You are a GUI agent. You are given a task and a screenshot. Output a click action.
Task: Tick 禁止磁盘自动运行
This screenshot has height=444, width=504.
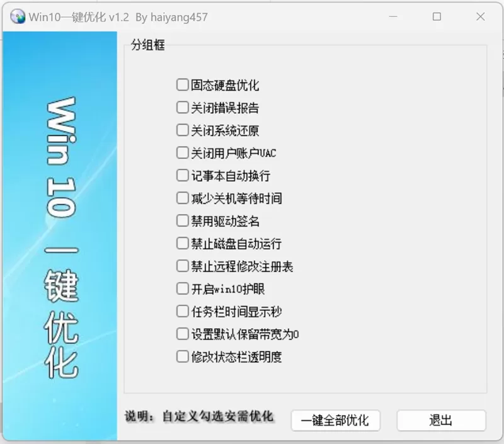[182, 243]
